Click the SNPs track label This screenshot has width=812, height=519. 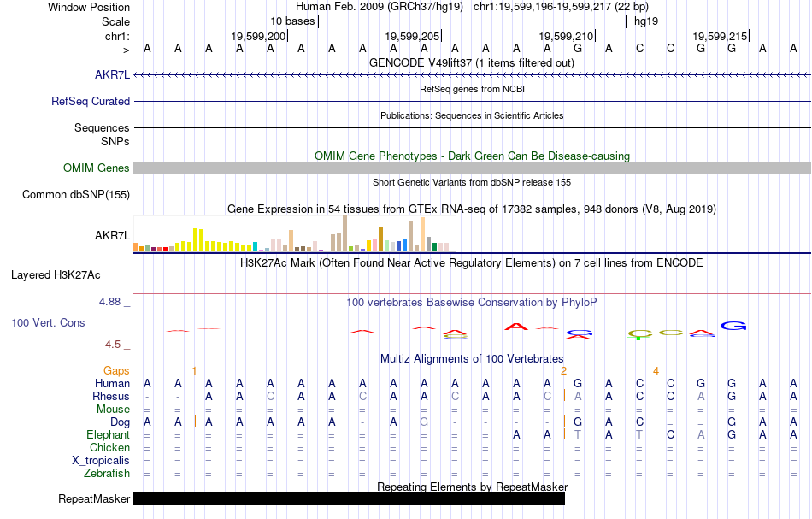[x=115, y=141]
